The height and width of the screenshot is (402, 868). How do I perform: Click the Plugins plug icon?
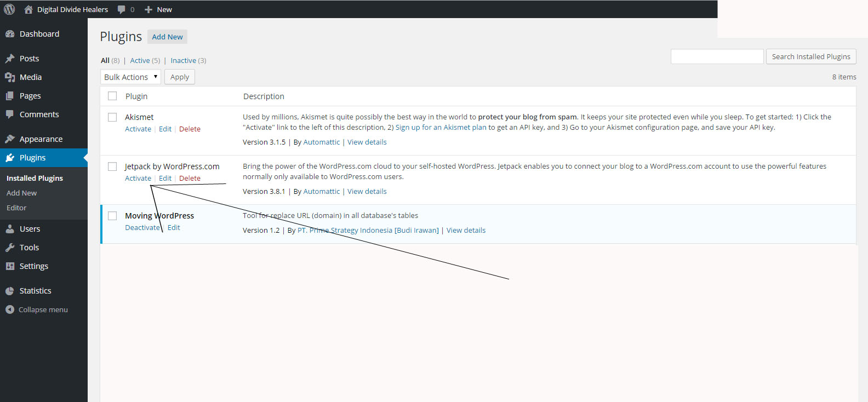click(10, 158)
